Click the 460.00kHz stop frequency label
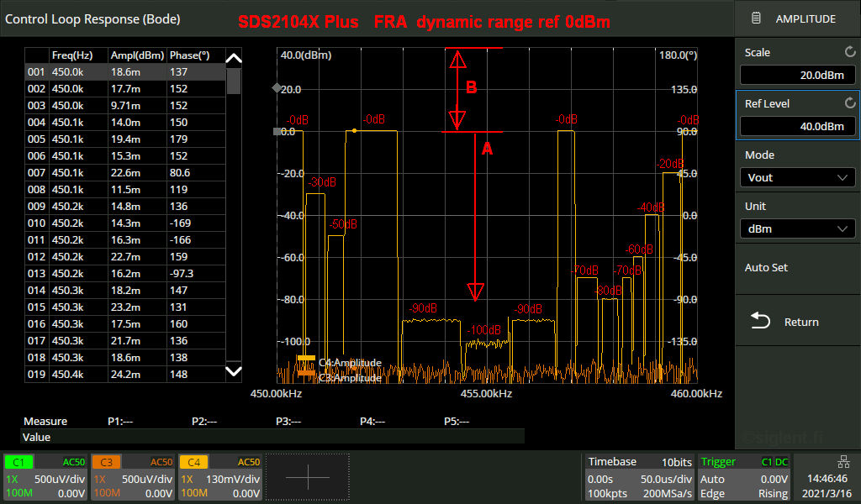The width and height of the screenshot is (861, 504). 696,394
